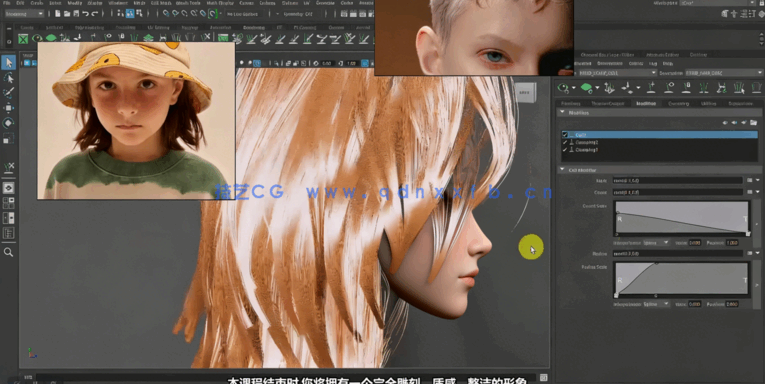
Task: Open the menu set dropdown at top left
Action: coord(24,14)
